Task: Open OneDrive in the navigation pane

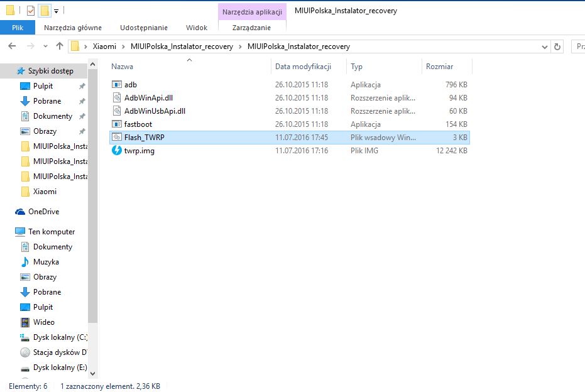Action: (x=43, y=212)
